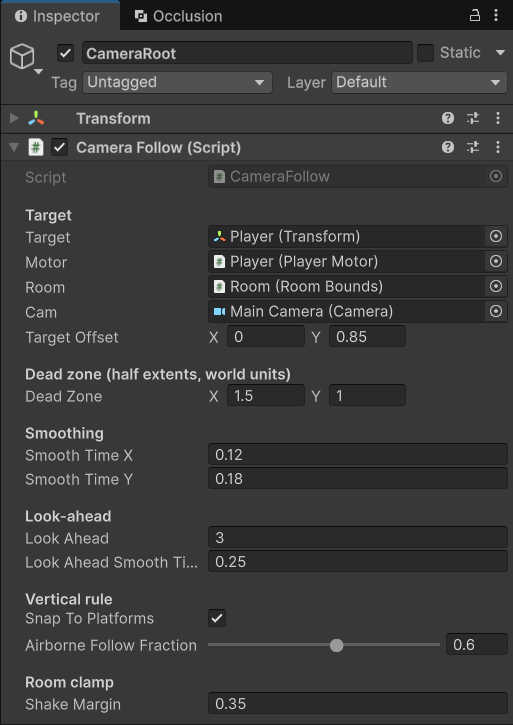The width and height of the screenshot is (513, 725).
Task: Open Camera Follow preset selector icon
Action: coord(473,147)
